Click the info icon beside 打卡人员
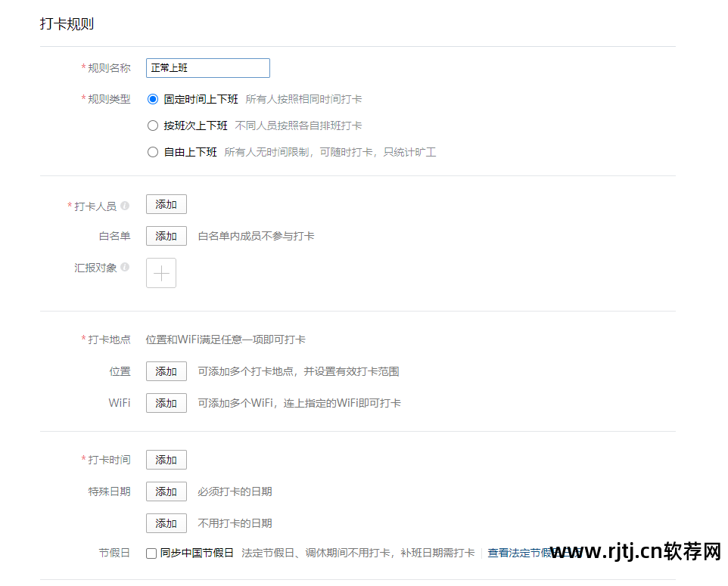This screenshot has height=586, width=728. 126,203
